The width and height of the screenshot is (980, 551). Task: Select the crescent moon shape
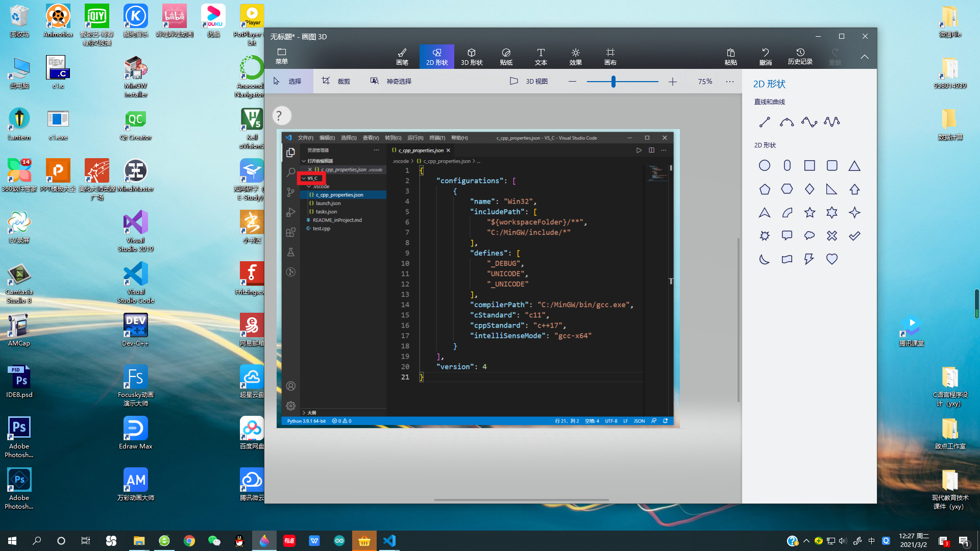click(x=765, y=259)
